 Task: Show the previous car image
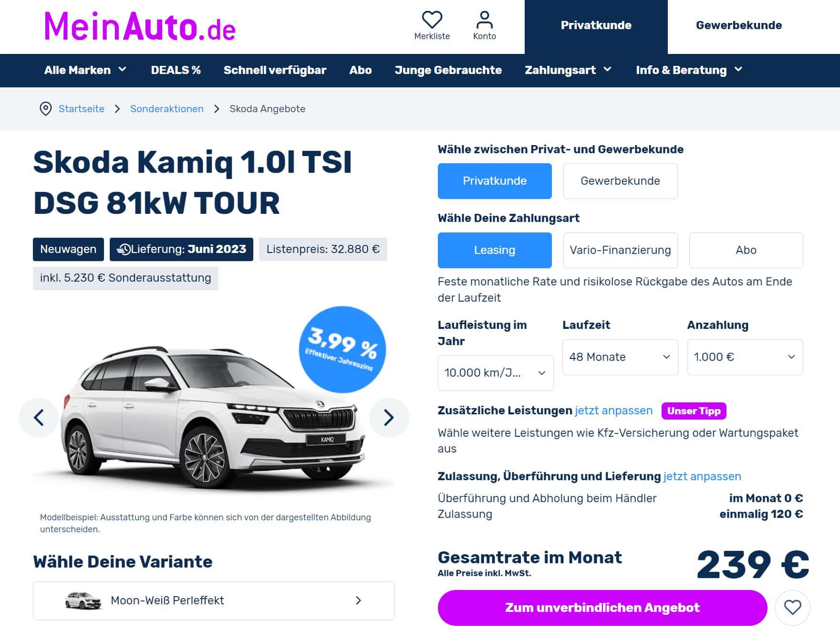[39, 418]
